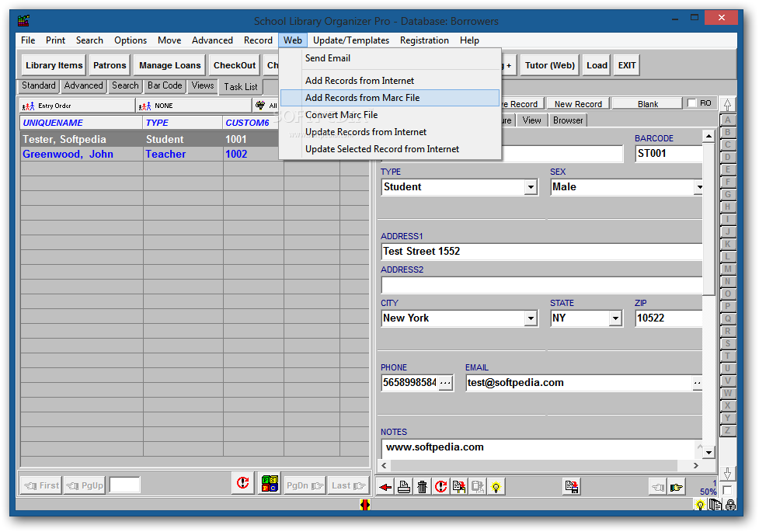Click the up arrow above alphabet index
The width and height of the screenshot is (759, 532).
point(727,104)
